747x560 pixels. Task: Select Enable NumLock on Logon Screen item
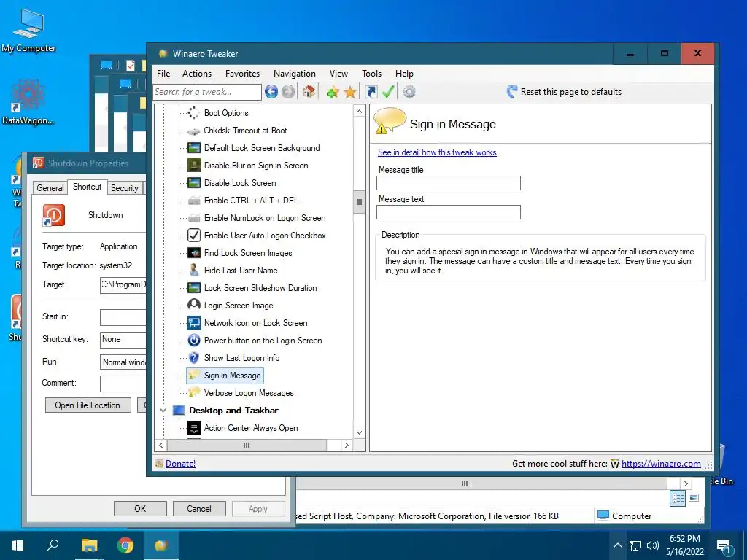[x=264, y=217]
